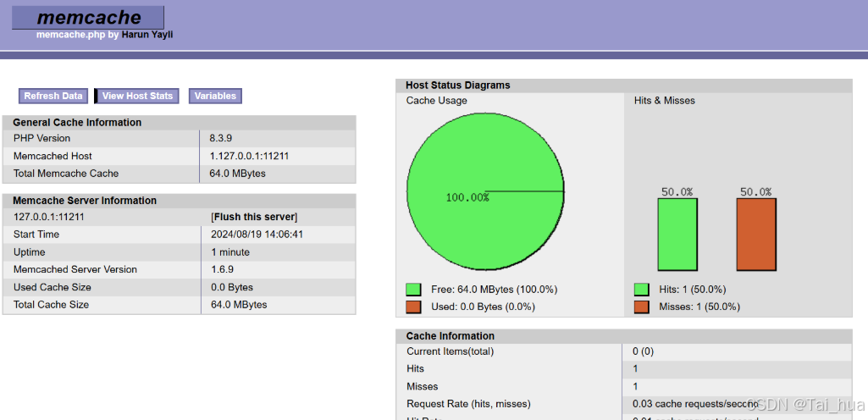Click the Memcache Server Information header
Image resolution: width=868 pixels, height=420 pixels.
point(85,201)
